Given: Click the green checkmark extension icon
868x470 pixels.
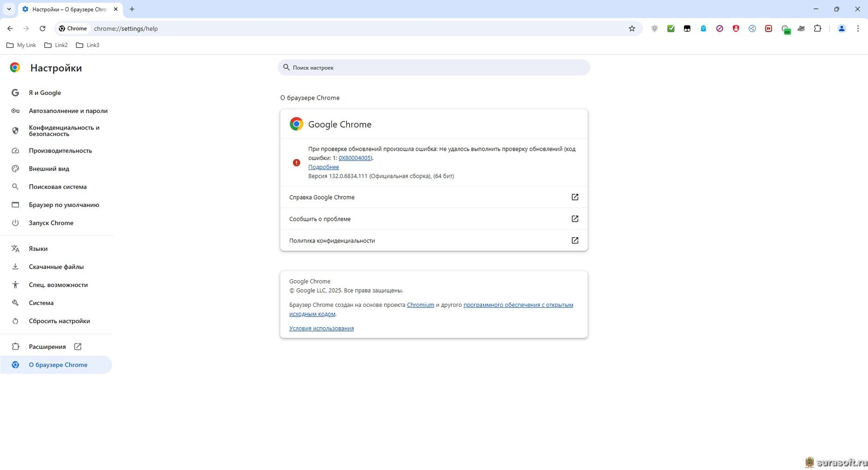Looking at the screenshot, I should [671, 29].
